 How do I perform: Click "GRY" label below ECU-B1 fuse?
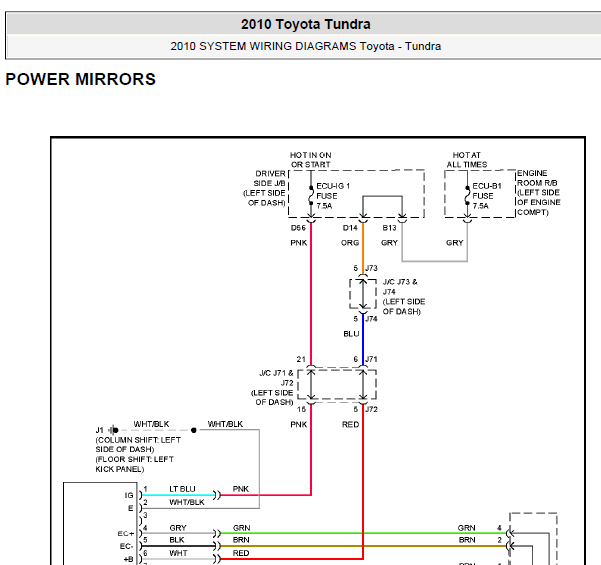coord(455,243)
